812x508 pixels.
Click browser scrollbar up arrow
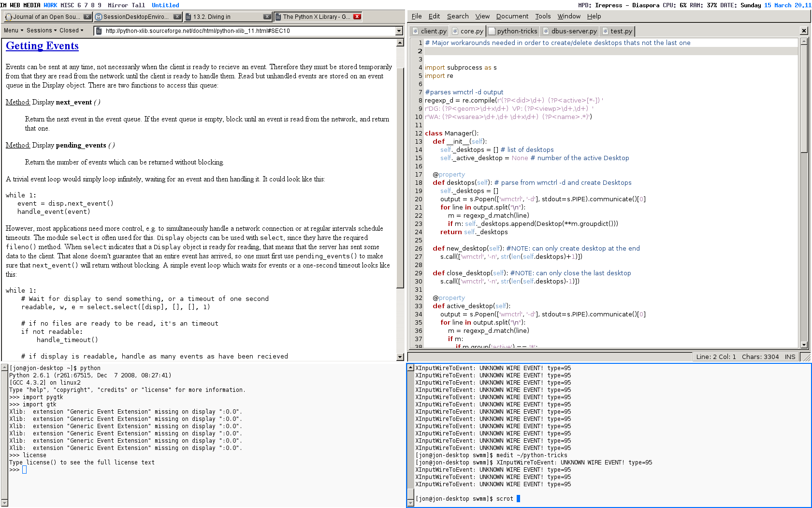(400, 43)
